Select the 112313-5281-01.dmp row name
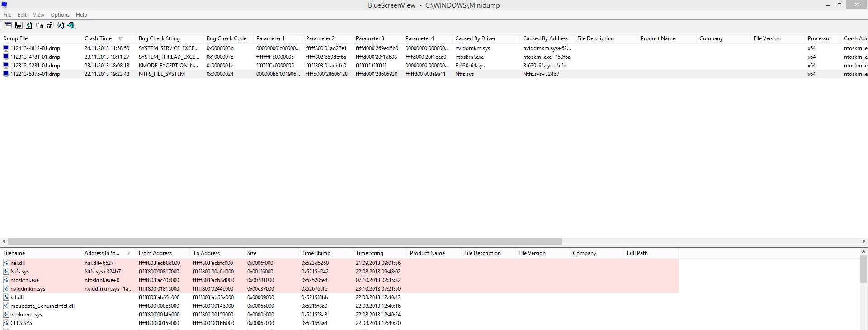Image resolution: width=868 pixels, height=330 pixels. click(35, 65)
